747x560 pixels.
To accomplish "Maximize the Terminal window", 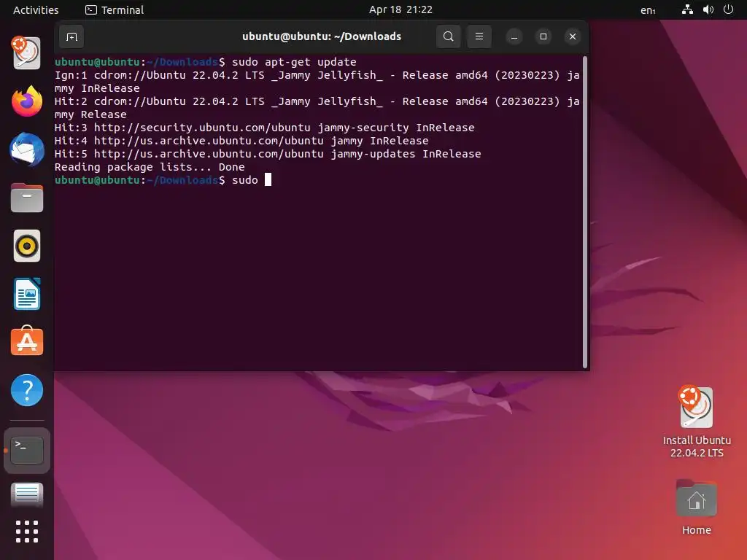I will (x=543, y=36).
